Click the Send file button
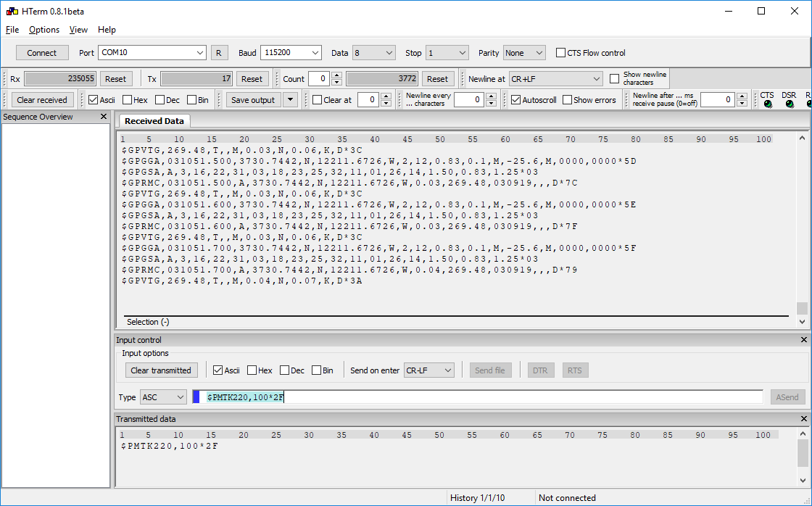Screen dimensions: 812x506 tap(490, 370)
